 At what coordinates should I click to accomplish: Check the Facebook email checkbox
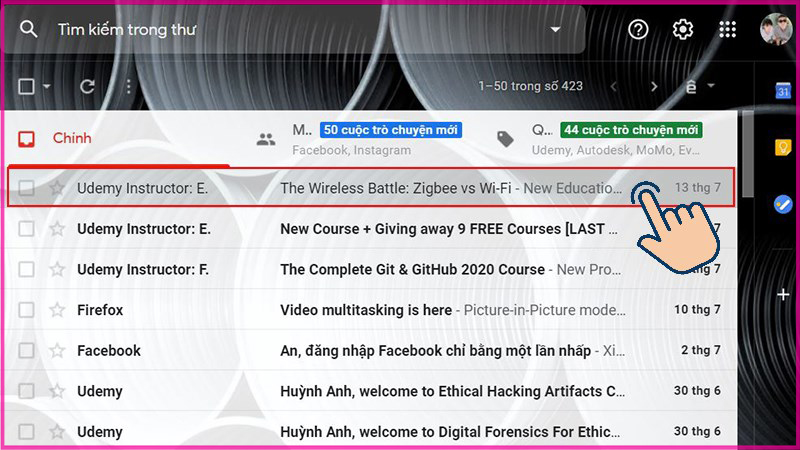tap(26, 351)
